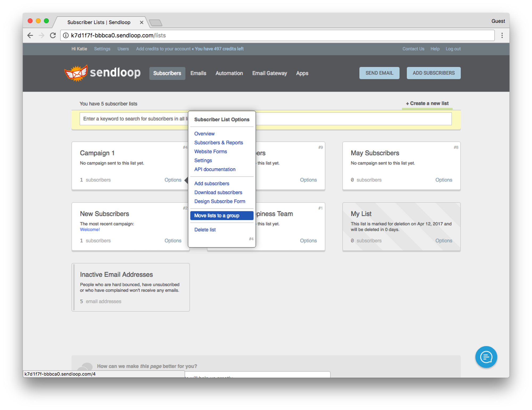The height and width of the screenshot is (410, 532).
Task: Open Options for Campaign 1 list
Action: 173,180
